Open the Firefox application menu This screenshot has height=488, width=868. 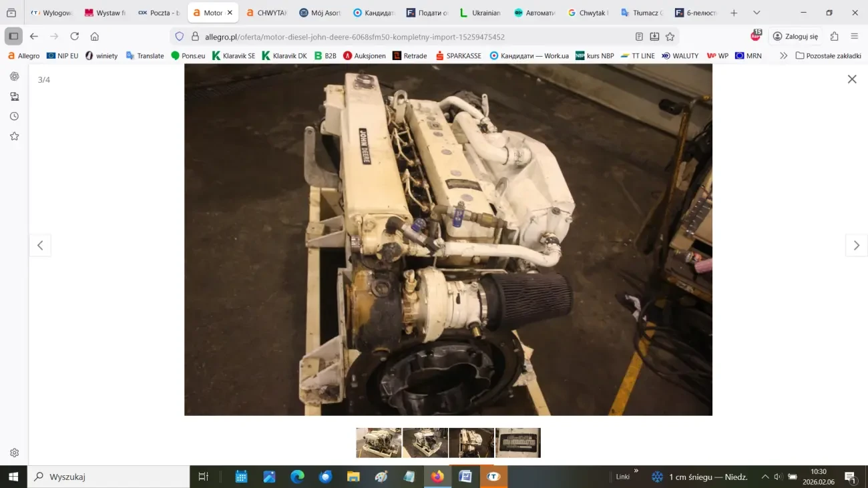point(855,37)
